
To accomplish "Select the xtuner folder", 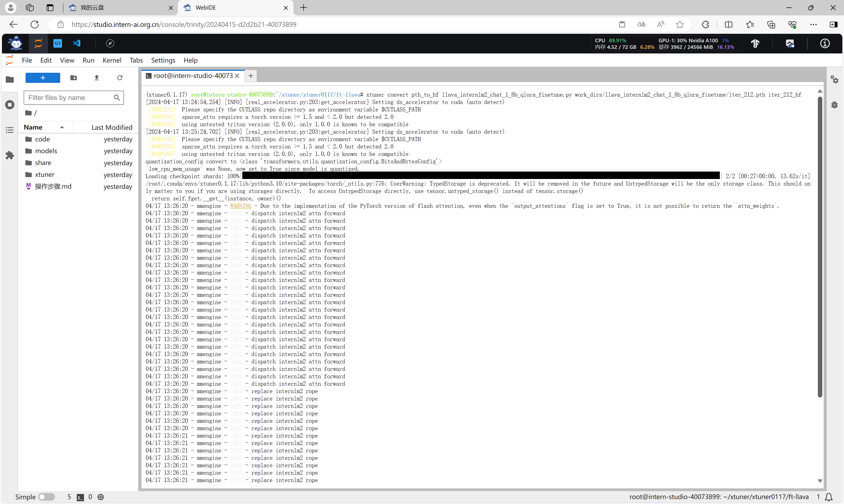I will point(79,175).
